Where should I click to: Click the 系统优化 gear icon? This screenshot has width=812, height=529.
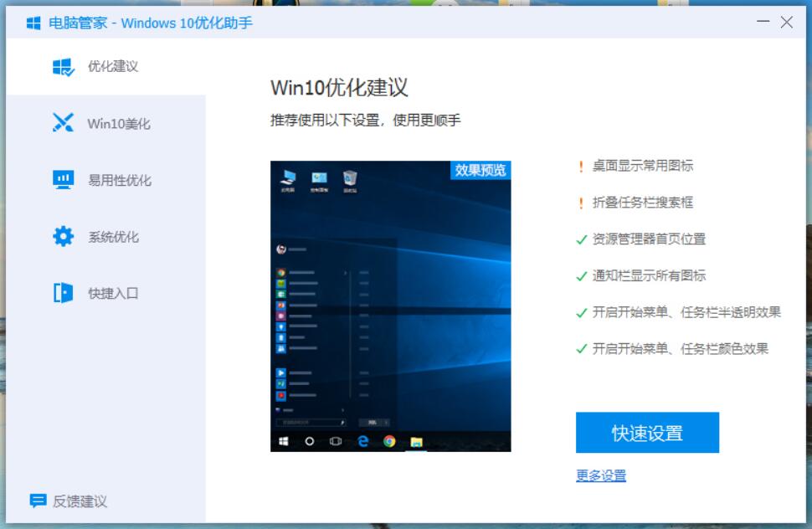coord(63,237)
